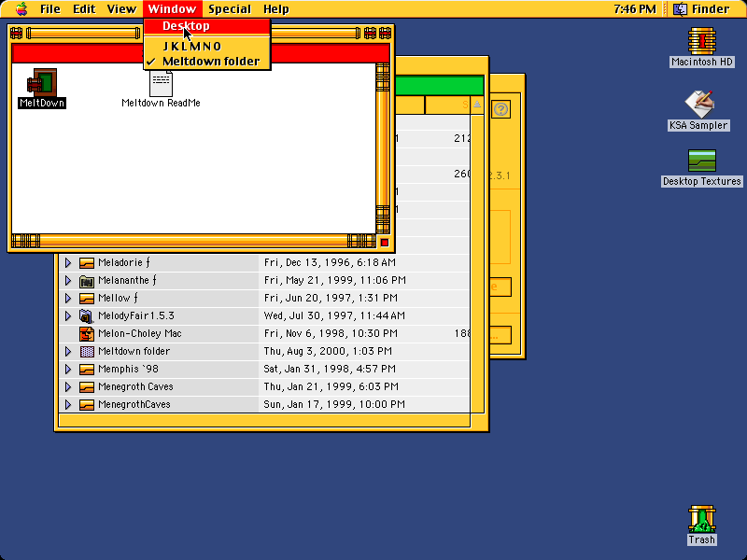Click the red resize box of Meltdown window
The width and height of the screenshot is (747, 560).
click(385, 243)
